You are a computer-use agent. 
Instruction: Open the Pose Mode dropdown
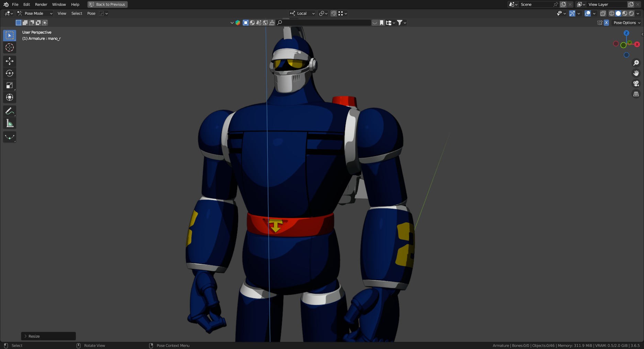coord(35,13)
